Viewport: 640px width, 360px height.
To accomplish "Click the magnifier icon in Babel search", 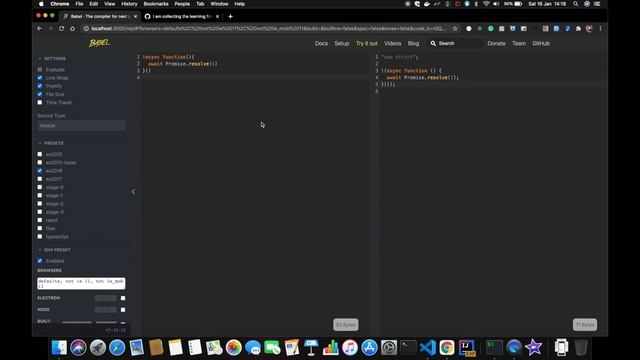I will 433,43.
